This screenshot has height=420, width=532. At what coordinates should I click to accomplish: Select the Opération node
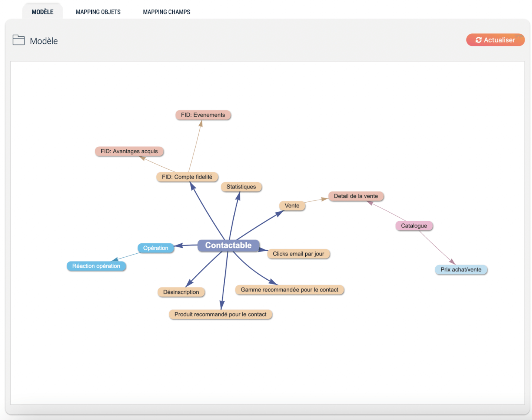(156, 248)
